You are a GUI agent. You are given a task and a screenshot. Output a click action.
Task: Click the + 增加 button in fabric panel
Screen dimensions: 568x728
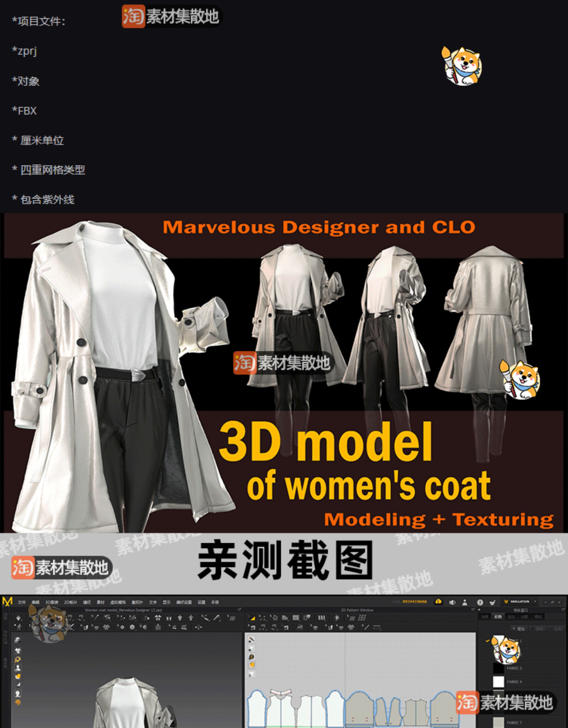click(519, 629)
